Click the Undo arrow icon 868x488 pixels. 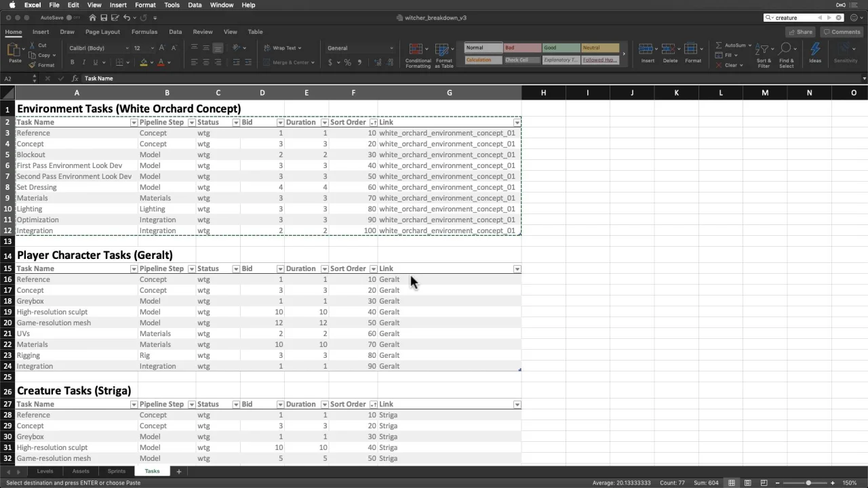[x=127, y=18]
